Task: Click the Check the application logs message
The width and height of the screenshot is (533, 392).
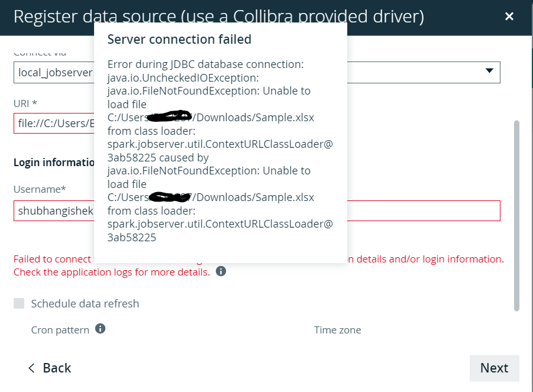Action: [x=112, y=272]
